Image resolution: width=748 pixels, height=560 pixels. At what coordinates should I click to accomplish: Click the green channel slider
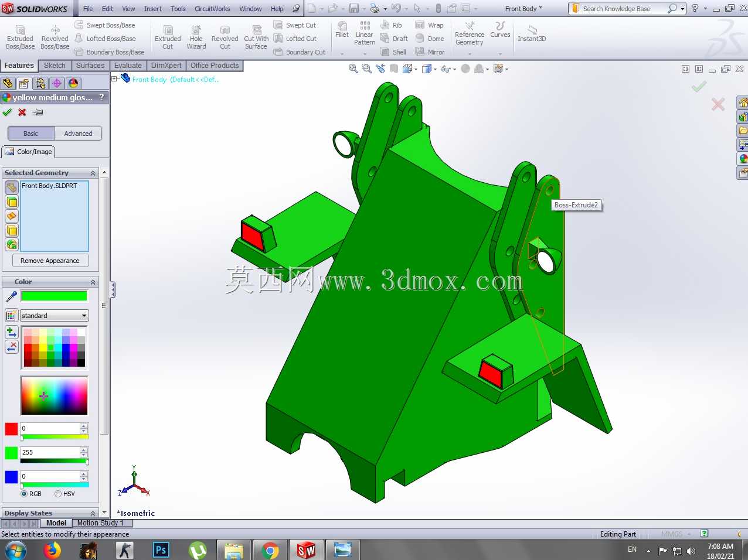(x=54, y=461)
